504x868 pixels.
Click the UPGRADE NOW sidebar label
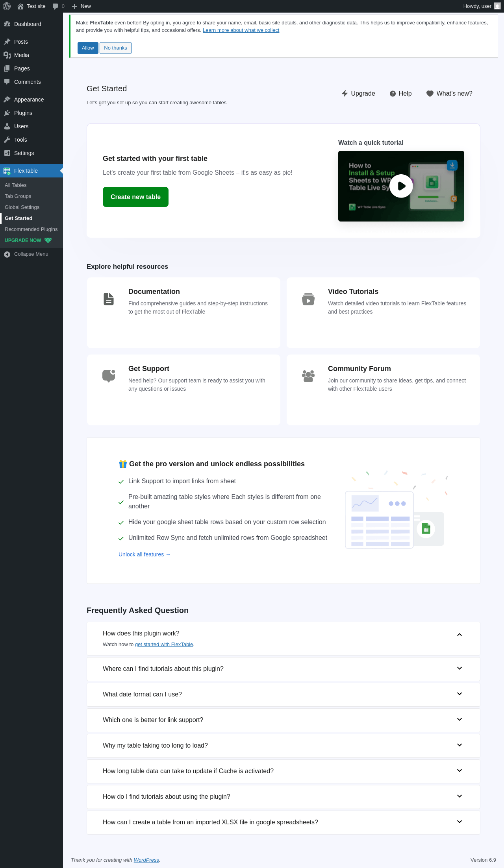tap(23, 240)
